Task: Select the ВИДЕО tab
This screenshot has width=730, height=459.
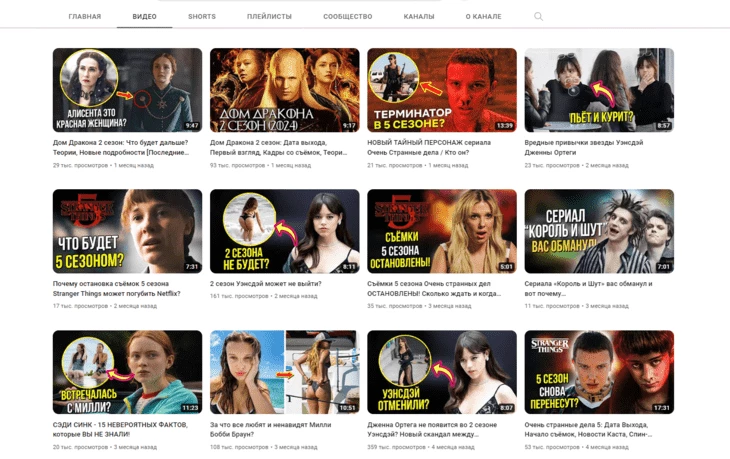Action: pos(144,16)
